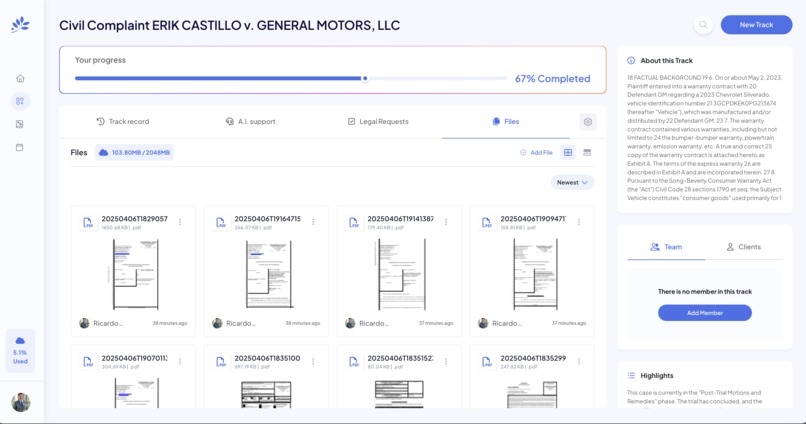Image resolution: width=806 pixels, height=424 pixels.
Task: Click PDF icon of file 20250406T1909471
Action: (x=486, y=223)
